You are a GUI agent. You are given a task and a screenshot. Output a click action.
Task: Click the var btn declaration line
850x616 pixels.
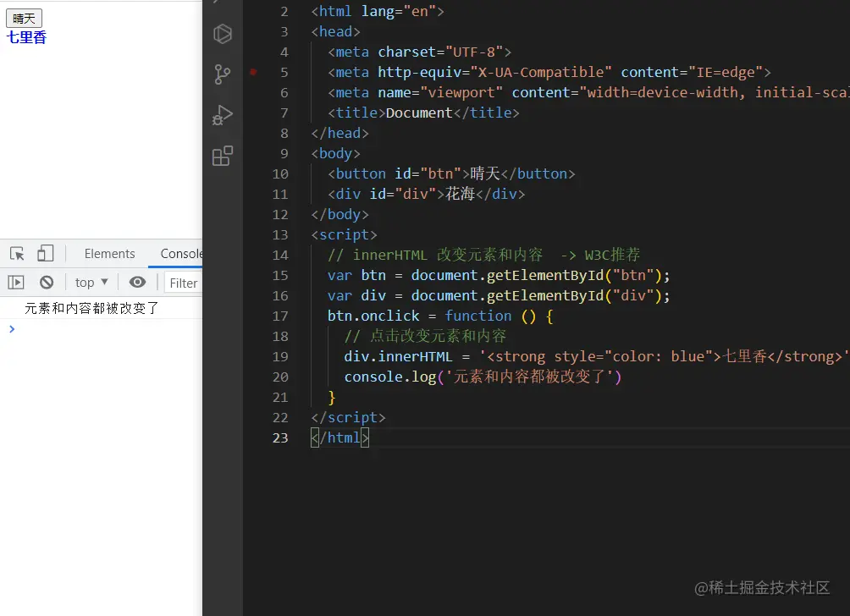499,275
